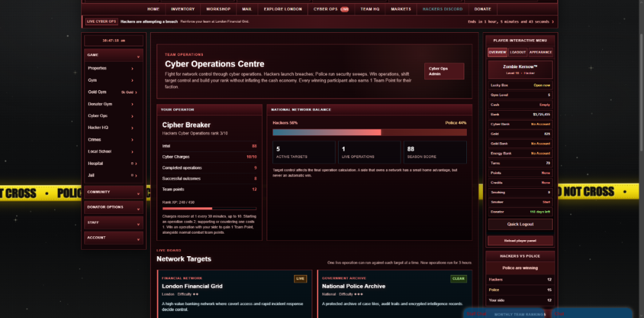Click the ACTIVE TARGETS stat box
This screenshot has width=644, height=318.
pos(304,152)
